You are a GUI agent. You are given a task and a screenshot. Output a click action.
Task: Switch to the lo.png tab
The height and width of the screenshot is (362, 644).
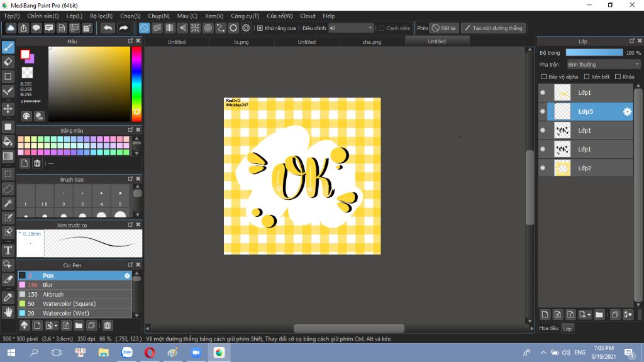tap(241, 42)
